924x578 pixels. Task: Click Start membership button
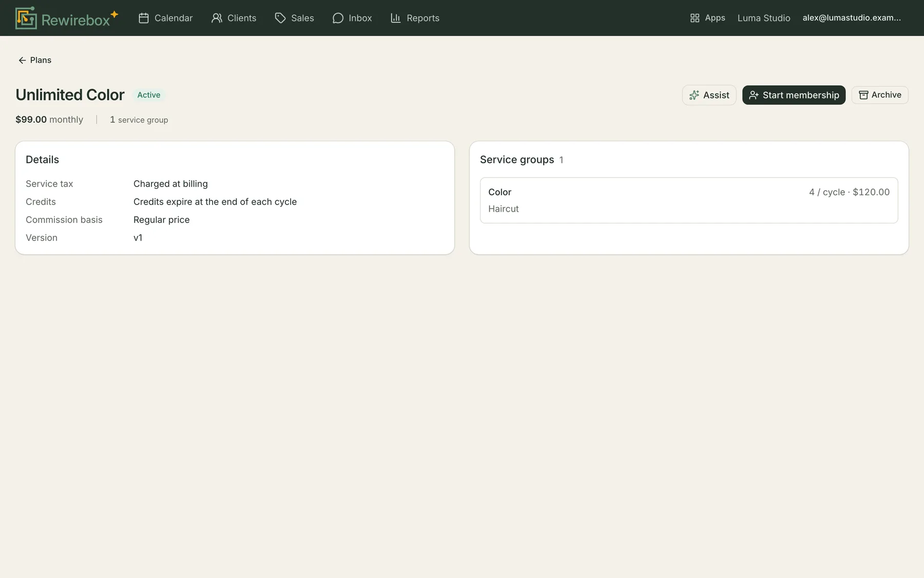point(794,95)
